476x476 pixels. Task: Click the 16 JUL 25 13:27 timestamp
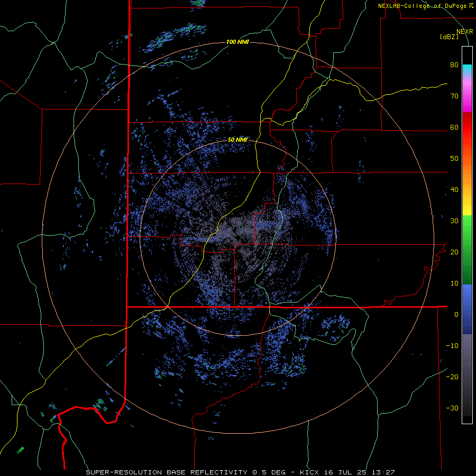[360, 472]
